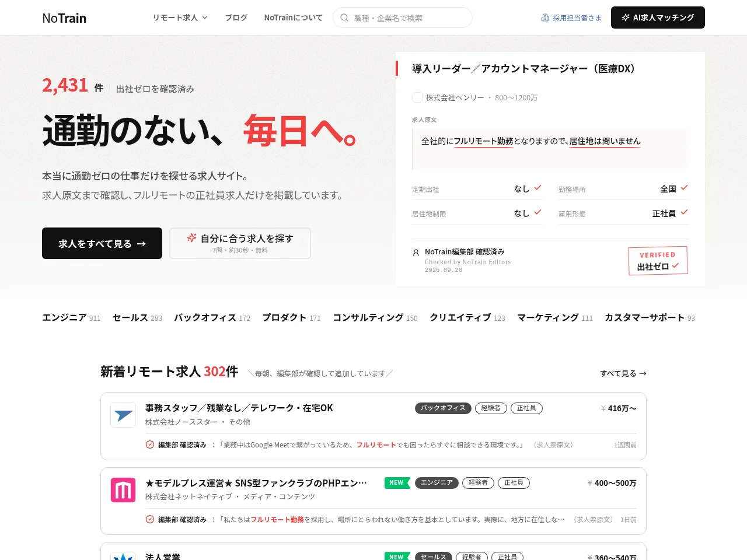Click the NoTrain logo
The width and height of the screenshot is (747, 560).
pyautogui.click(x=64, y=18)
